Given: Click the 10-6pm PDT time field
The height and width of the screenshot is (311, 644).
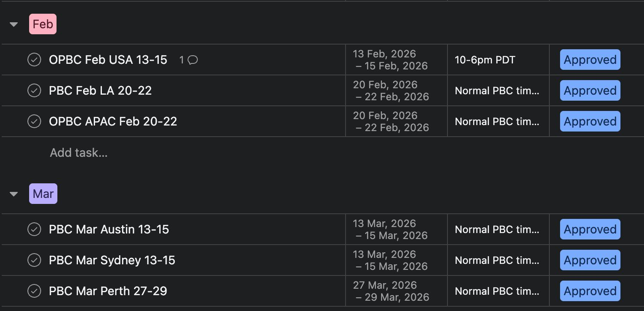Looking at the screenshot, I should point(485,60).
